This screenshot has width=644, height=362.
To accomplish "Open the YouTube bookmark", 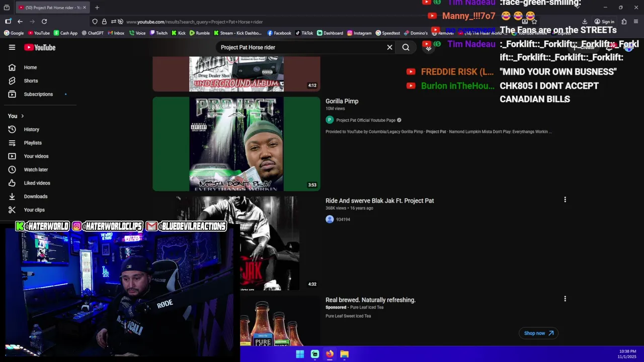I will click(x=39, y=33).
